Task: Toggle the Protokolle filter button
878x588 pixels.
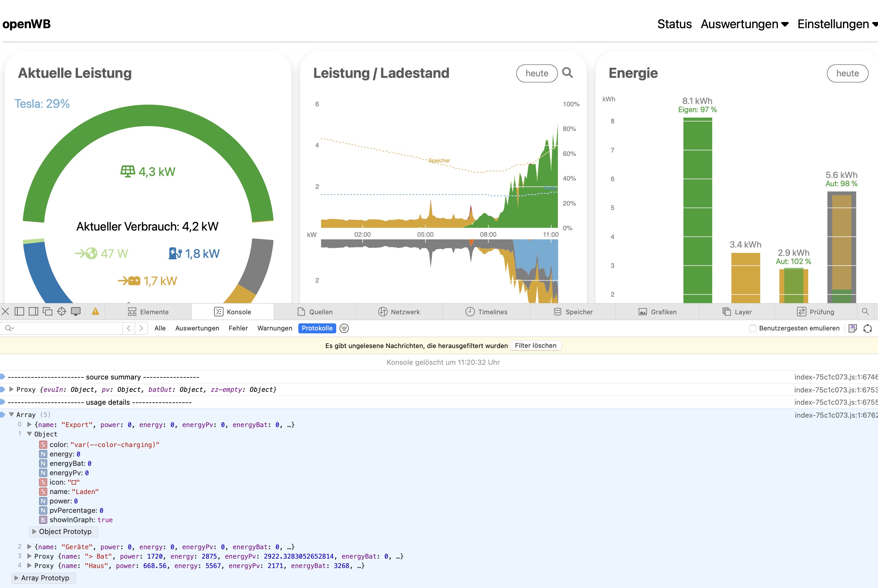Action: 317,328
